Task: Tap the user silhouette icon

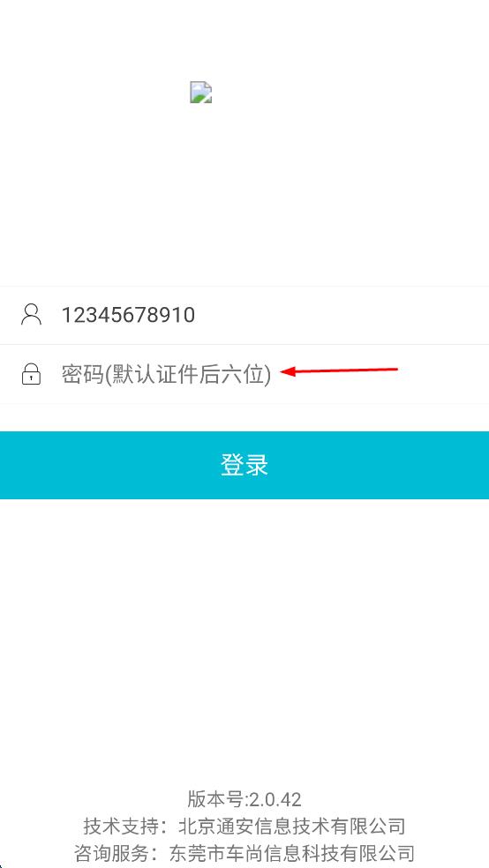Action: pyautogui.click(x=31, y=314)
